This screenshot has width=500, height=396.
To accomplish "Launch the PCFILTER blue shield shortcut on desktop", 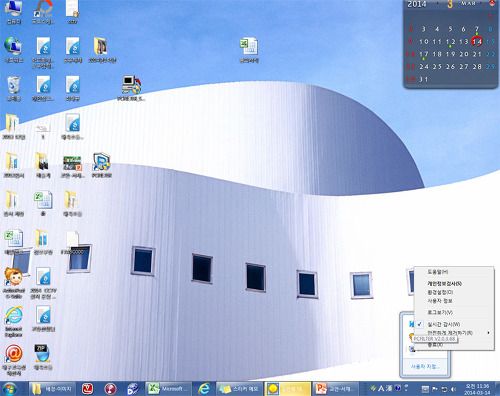I will tap(102, 164).
